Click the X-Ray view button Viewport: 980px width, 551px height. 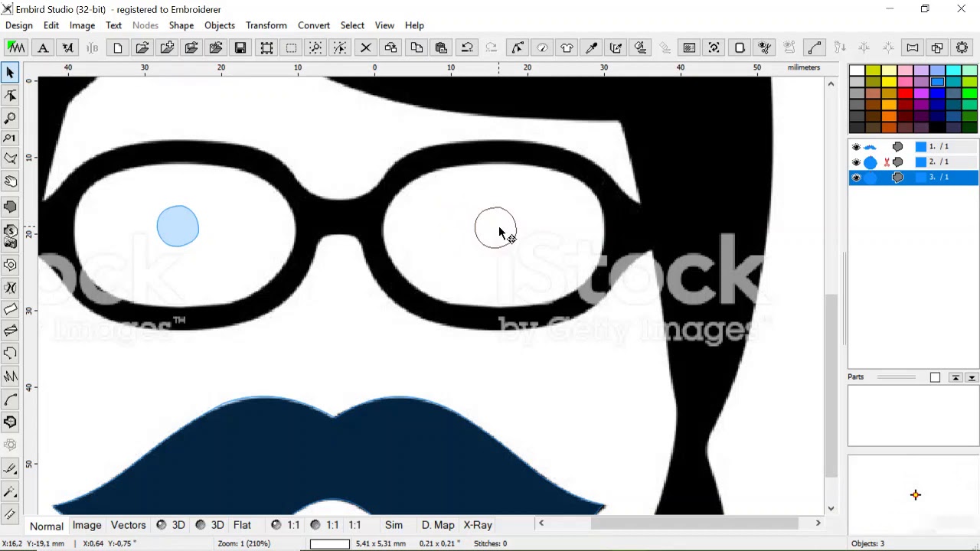tap(478, 525)
